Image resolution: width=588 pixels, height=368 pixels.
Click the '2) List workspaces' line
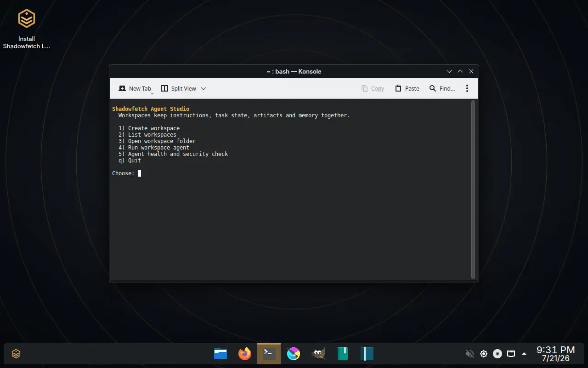(147, 135)
